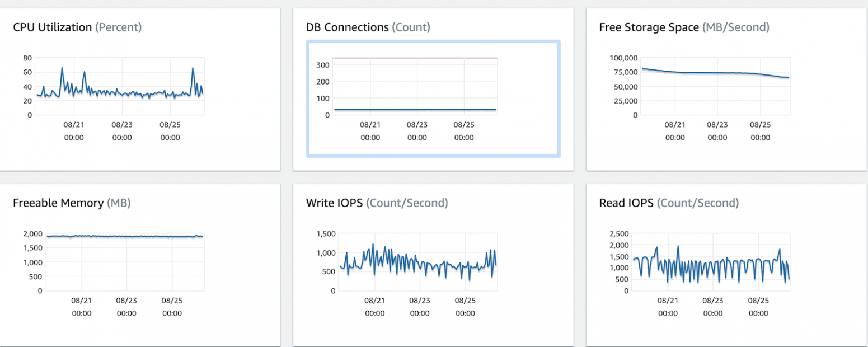868x347 pixels.
Task: Open the Free Storage Space graph line
Action: pos(716,73)
